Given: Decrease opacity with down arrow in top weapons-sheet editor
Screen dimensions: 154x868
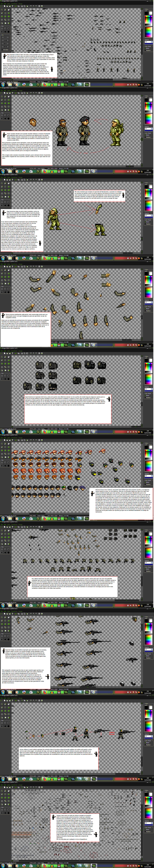Looking at the screenshot, I should point(152,42).
